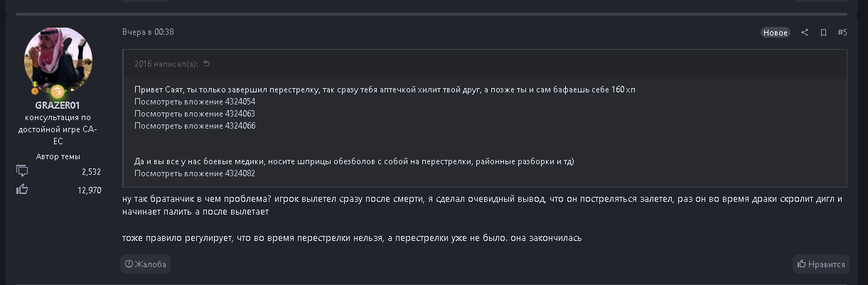The height and width of the screenshot is (285, 868).
Task: Click the messages icon beside 2,532
Action: pyautogui.click(x=22, y=171)
